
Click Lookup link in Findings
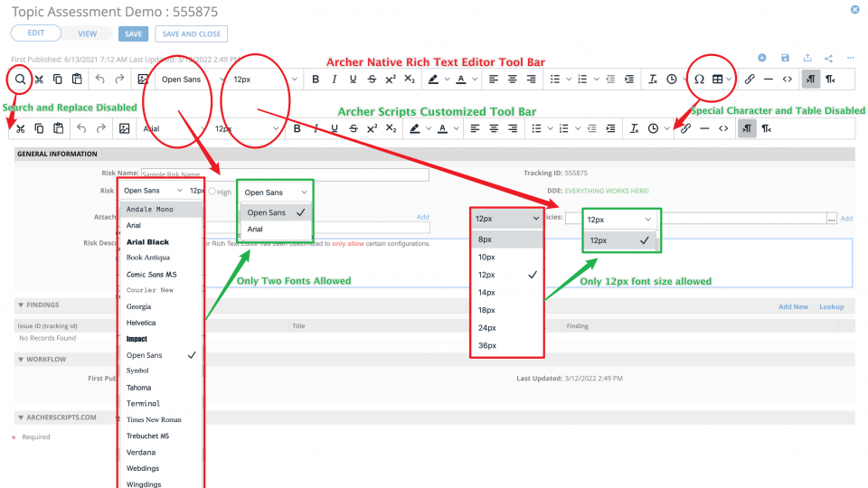pyautogui.click(x=832, y=306)
